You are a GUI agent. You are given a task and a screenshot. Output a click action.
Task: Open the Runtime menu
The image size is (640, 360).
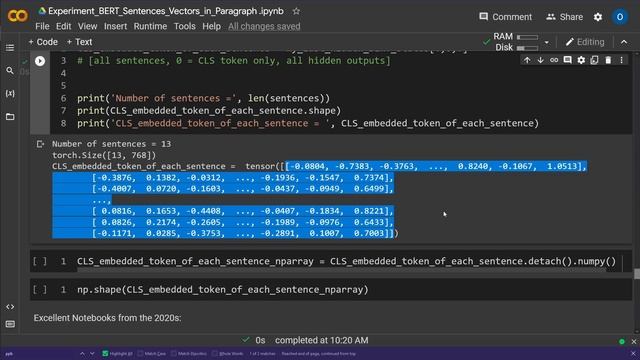(150, 26)
